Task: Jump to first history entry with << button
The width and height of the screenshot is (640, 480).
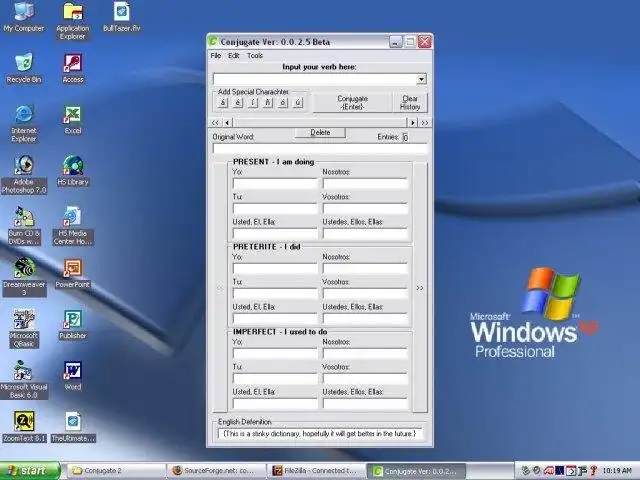Action: (x=215, y=122)
